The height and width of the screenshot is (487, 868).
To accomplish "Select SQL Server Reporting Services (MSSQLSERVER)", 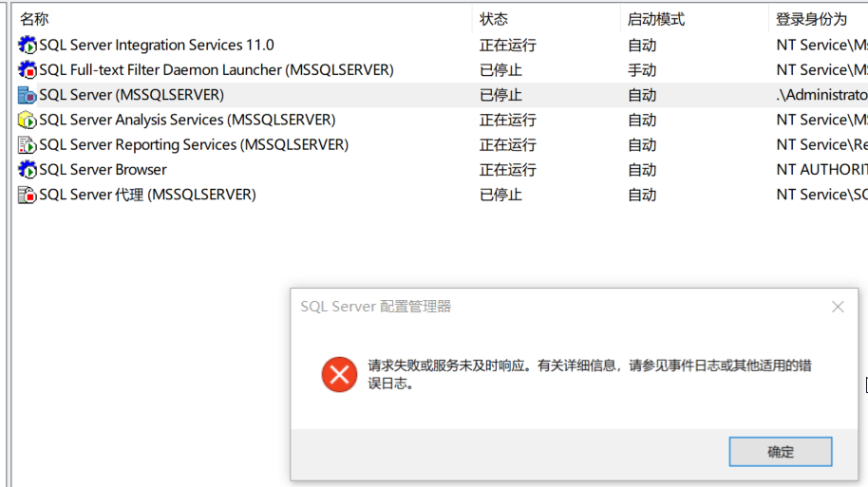I will [x=194, y=145].
